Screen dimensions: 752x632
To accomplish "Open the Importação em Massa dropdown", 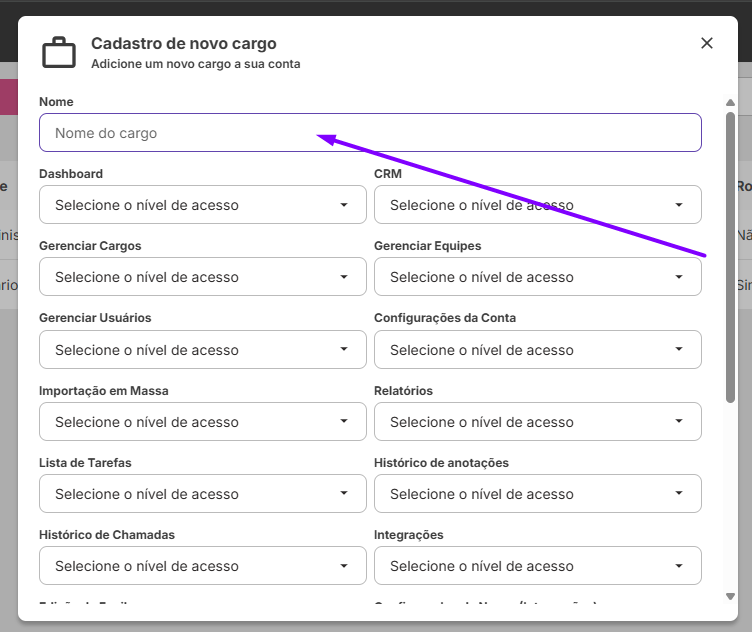I will (x=203, y=421).
